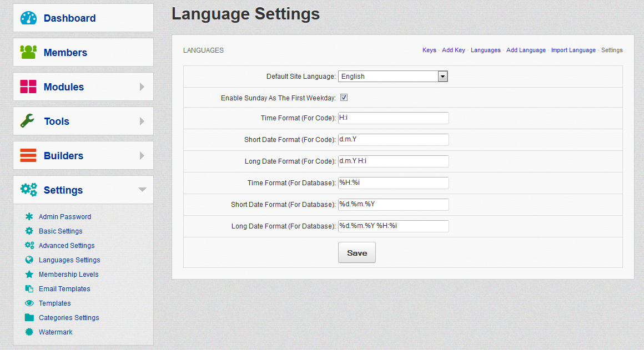Click the Tools wrench icon
Screen dimensions: 644x350
pos(28,121)
